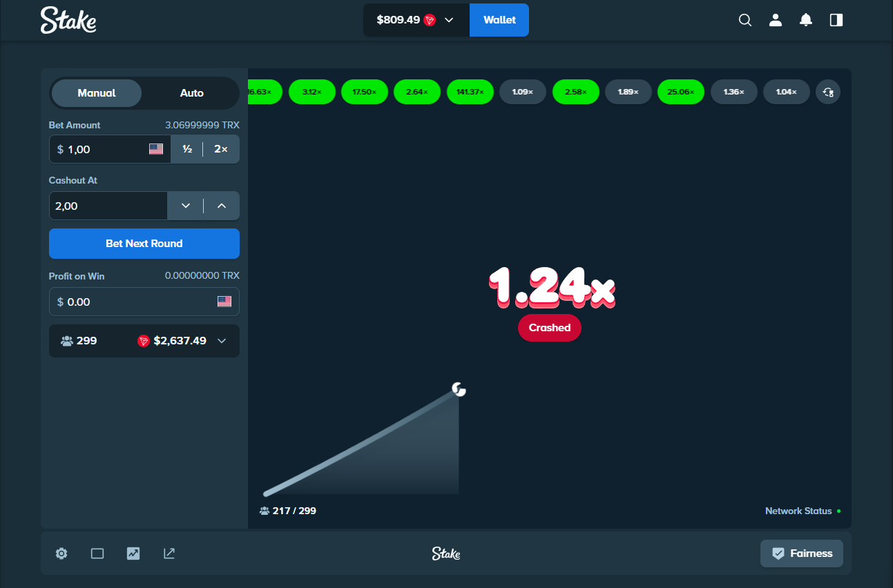Image resolution: width=893 pixels, height=588 pixels.
Task: Expand the balance currency dropdown
Action: (449, 20)
